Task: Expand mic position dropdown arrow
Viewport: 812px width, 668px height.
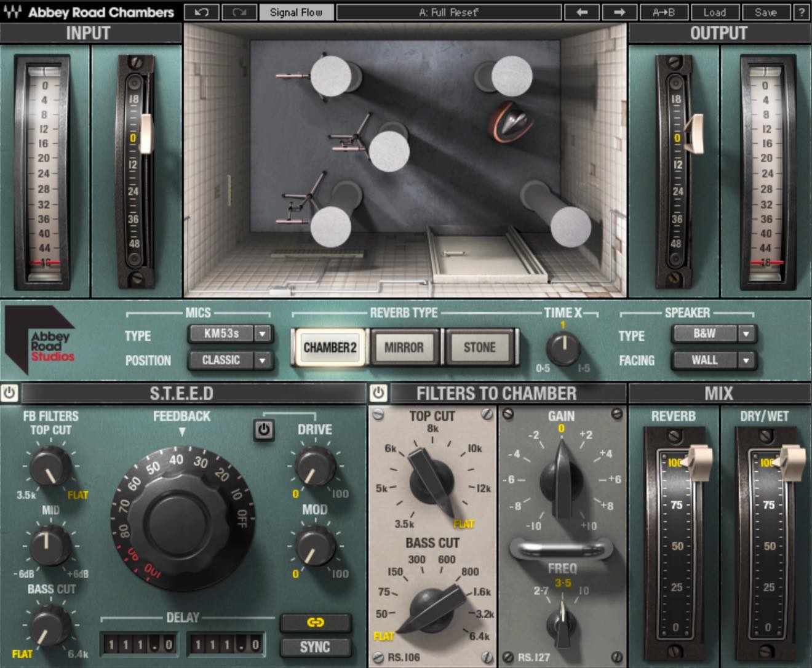Action: [263, 360]
